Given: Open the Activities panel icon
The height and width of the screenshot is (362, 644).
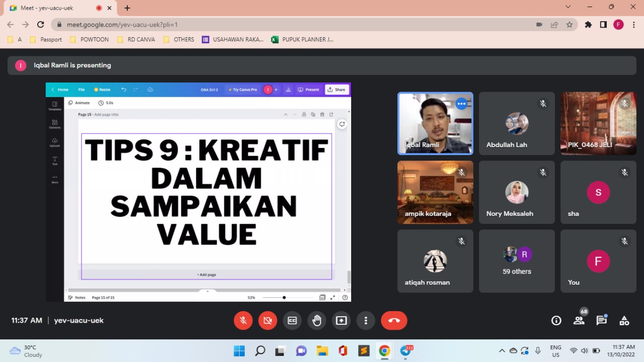Looking at the screenshot, I should (x=624, y=321).
